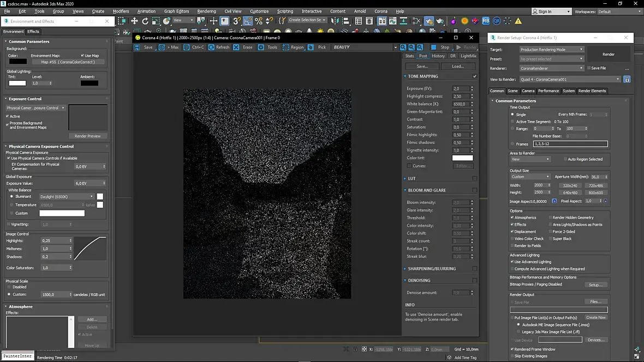Switch to the Performance tab in Render Setup
The image size is (644, 362).
tap(548, 91)
